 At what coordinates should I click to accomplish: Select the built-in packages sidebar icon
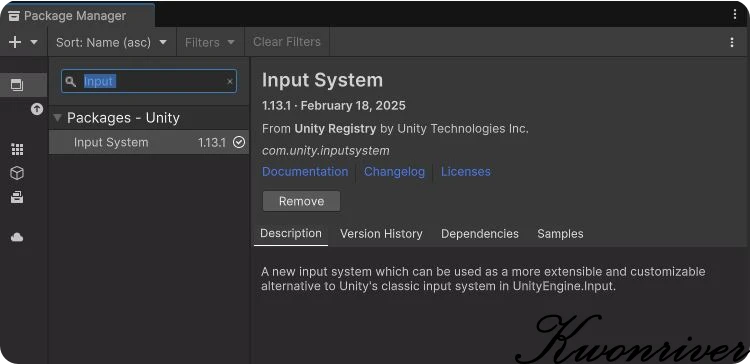(17, 197)
